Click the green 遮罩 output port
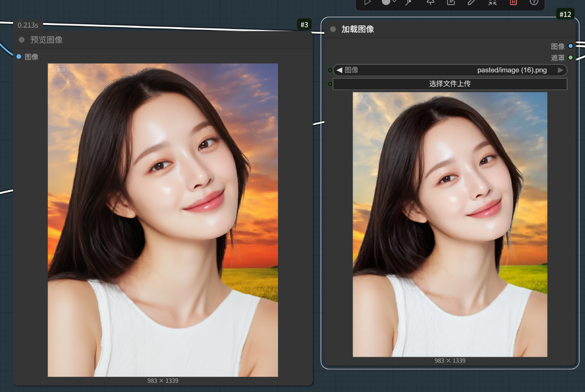The height and width of the screenshot is (392, 585). [571, 58]
